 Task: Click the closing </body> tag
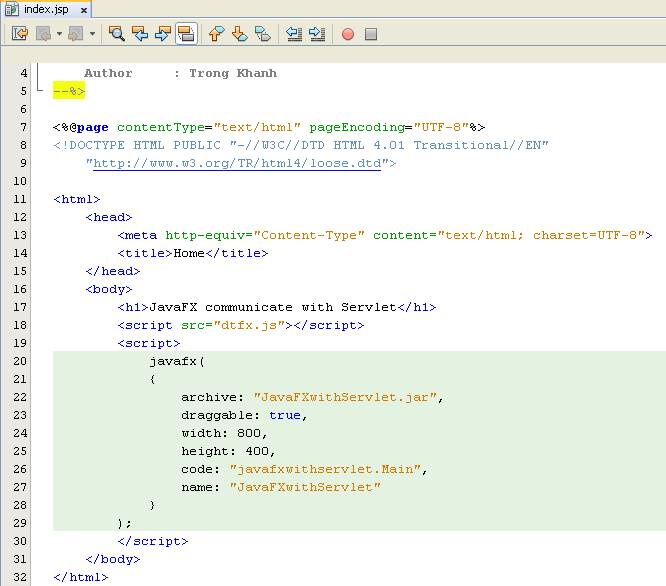(x=113, y=559)
